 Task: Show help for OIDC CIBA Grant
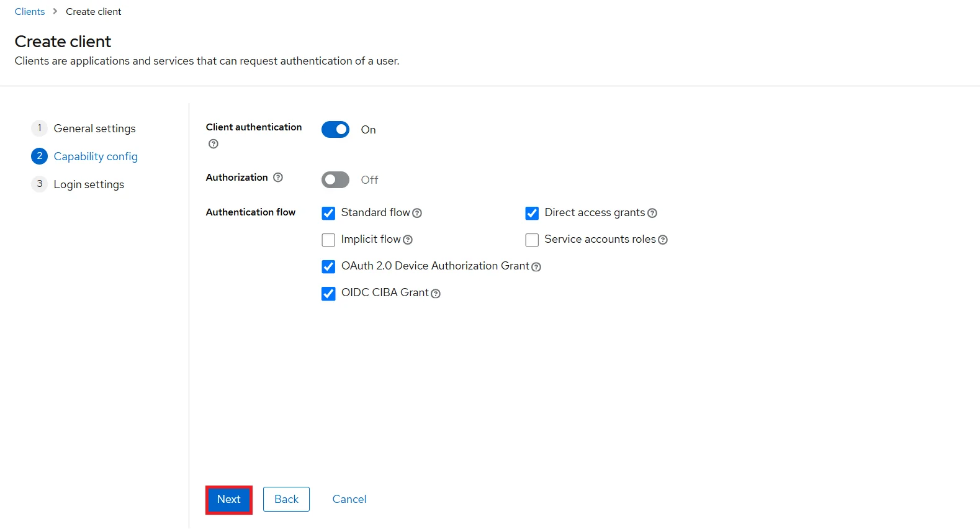(x=436, y=294)
